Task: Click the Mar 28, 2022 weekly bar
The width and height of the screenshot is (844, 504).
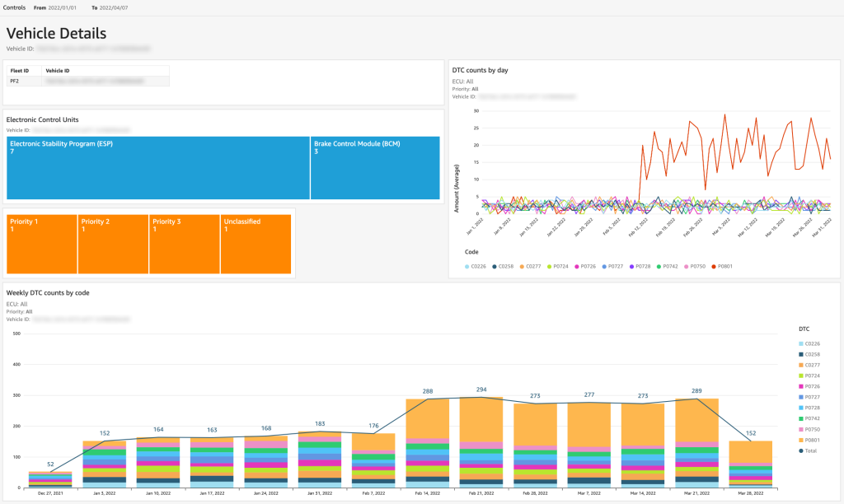Action: click(750, 464)
